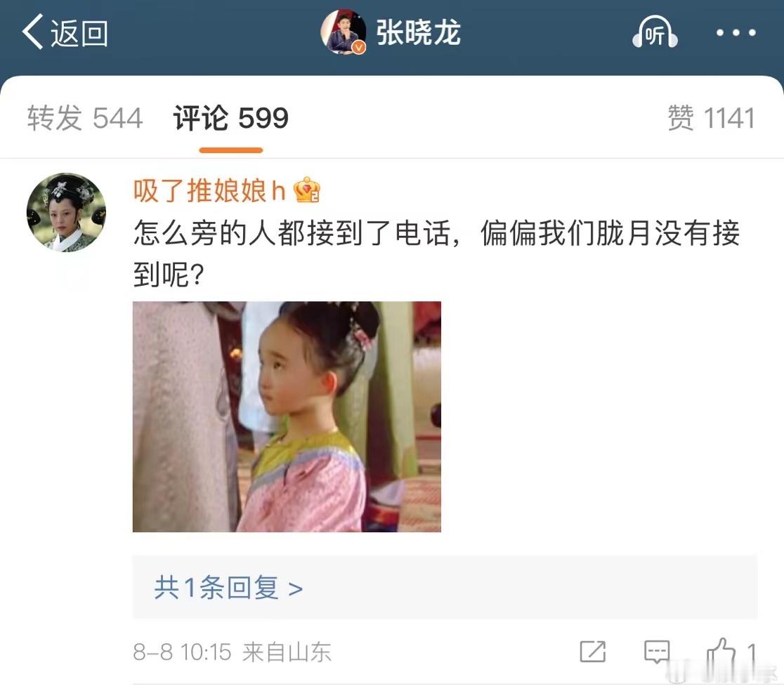This screenshot has width=784, height=691.
Task: Tap the crown VIP badge icon
Action: 306,190
